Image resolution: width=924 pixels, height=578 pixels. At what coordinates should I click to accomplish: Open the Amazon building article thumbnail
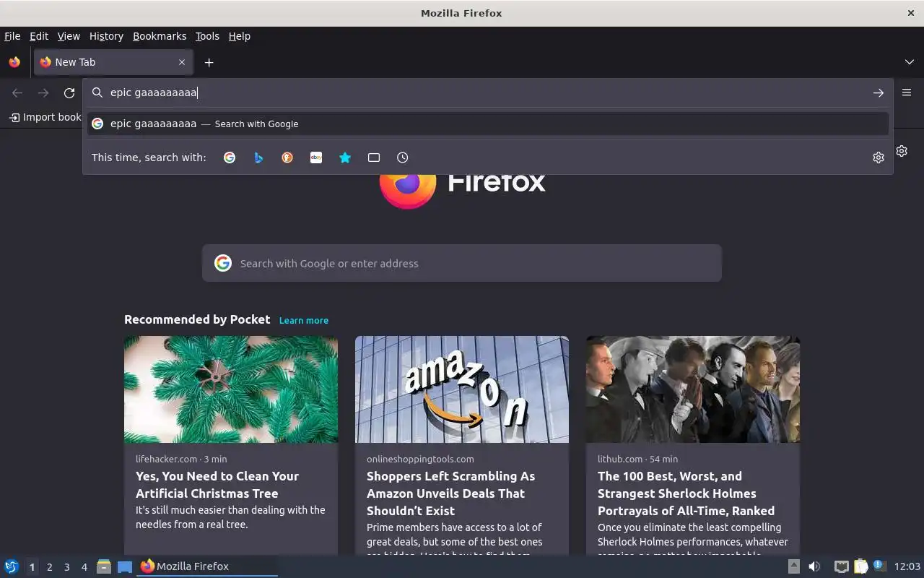click(462, 389)
